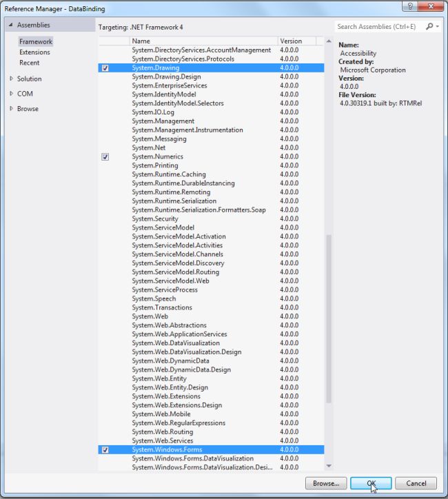Screen dimensions: 448x499
Task: Select System.ServiceModel.Activation row
Action: tap(211, 236)
